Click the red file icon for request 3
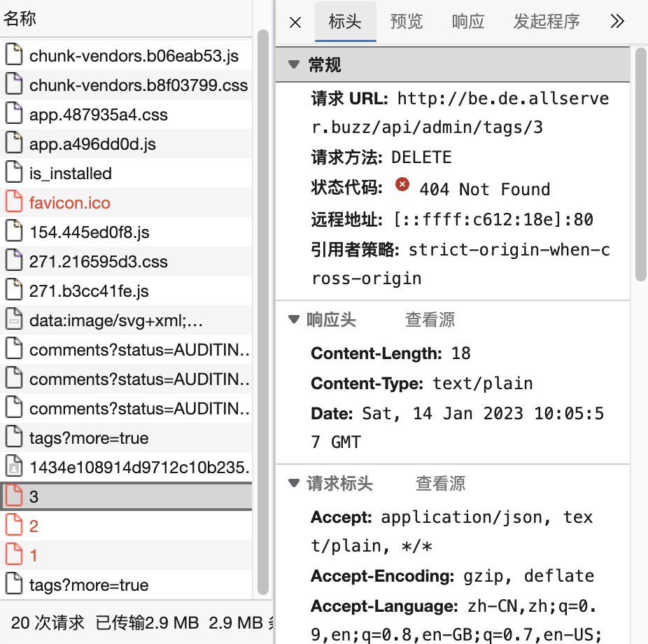648x644 pixels. tap(14, 496)
